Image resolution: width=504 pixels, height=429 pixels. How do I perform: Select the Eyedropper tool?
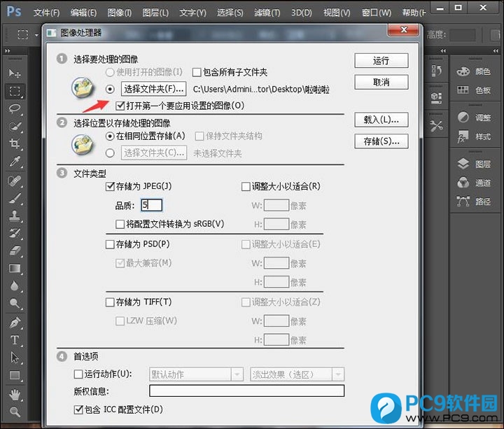click(15, 162)
